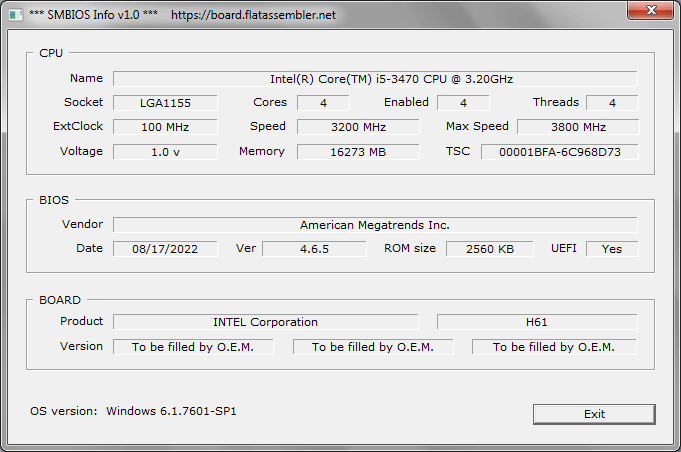Click the board.flatassembler.net URL in title
The height and width of the screenshot is (452, 681).
tap(253, 15)
